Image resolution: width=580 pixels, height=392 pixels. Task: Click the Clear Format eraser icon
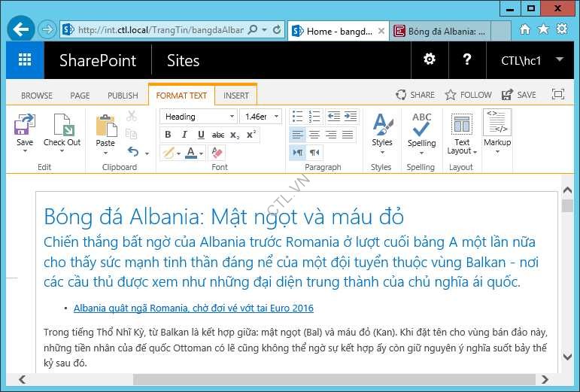[x=217, y=153]
